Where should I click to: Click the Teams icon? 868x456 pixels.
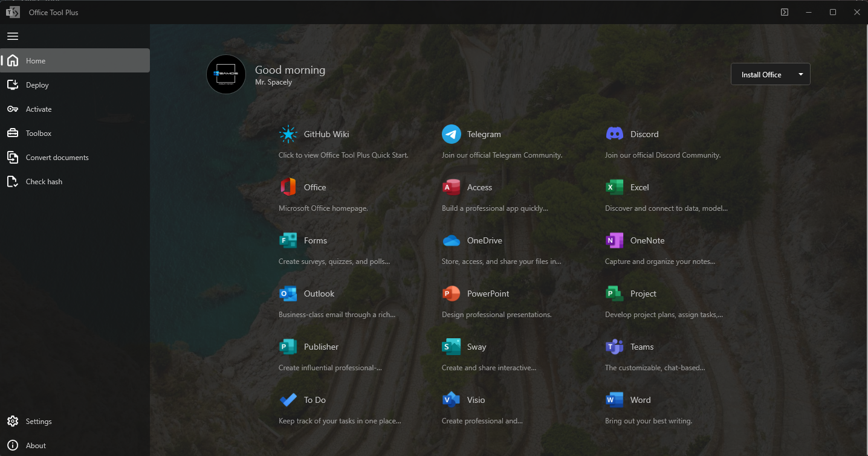coord(615,347)
